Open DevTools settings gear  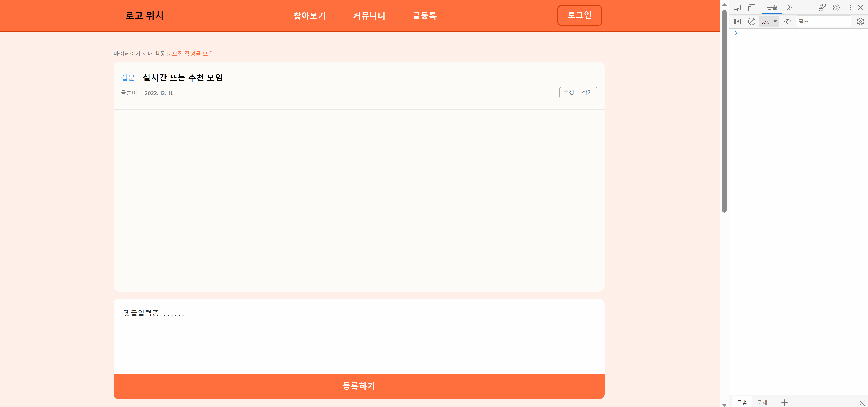837,7
